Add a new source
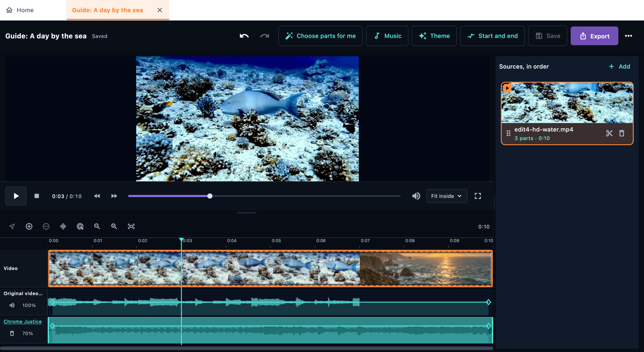This screenshot has height=352, width=644. [619, 66]
